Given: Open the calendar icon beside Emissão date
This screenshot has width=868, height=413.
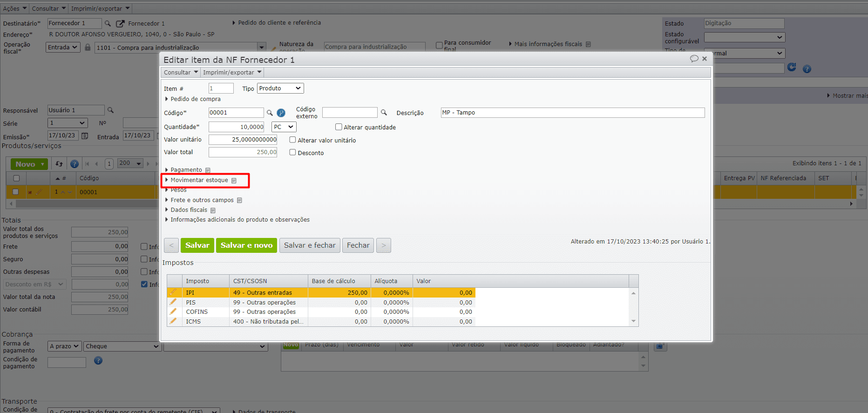Looking at the screenshot, I should click(x=85, y=136).
